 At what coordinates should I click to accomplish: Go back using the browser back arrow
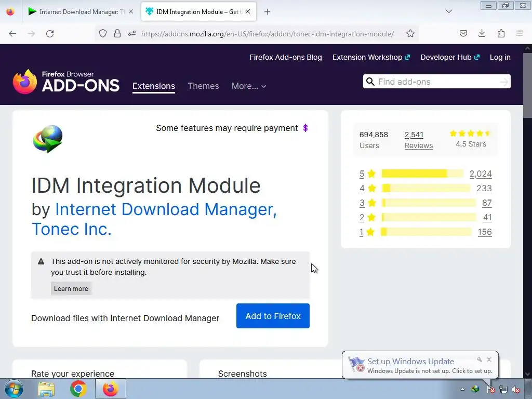12,34
